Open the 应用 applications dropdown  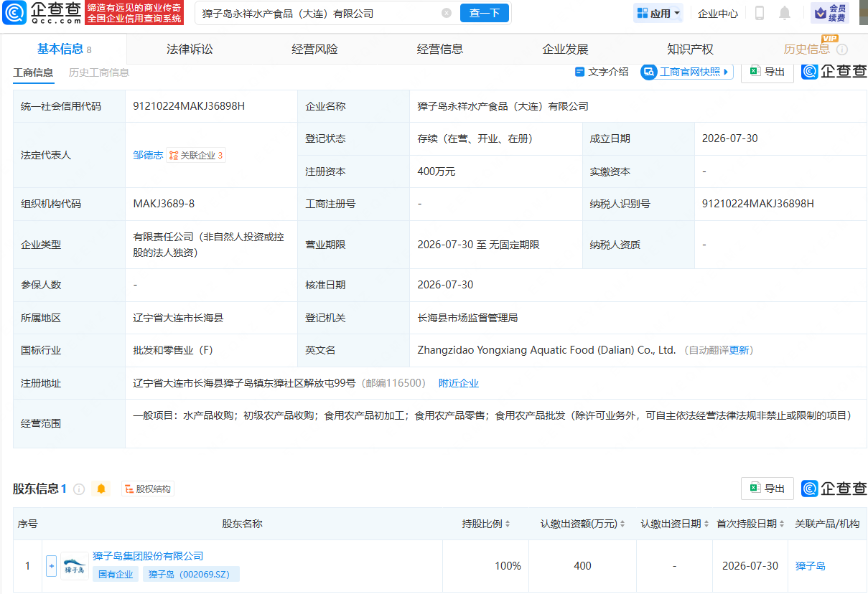658,13
